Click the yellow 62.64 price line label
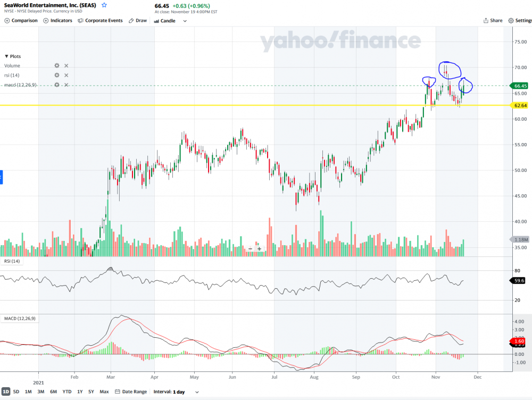Screen dimensions: 532x400 pos(519,105)
